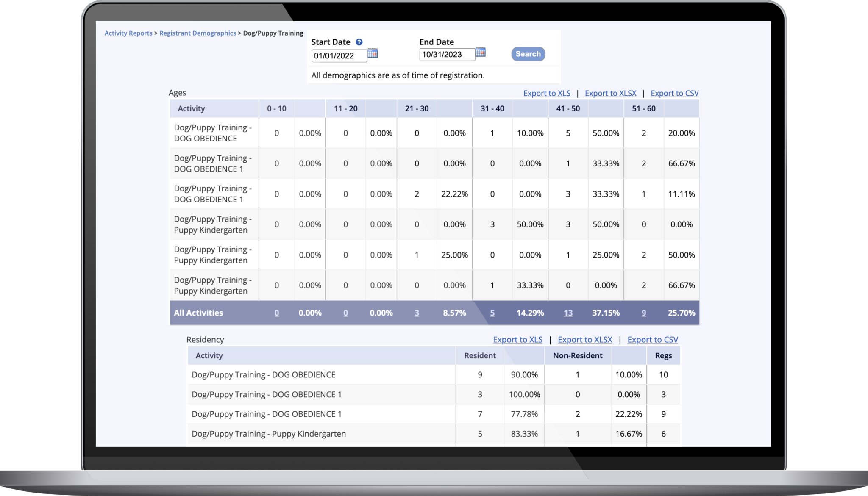
Task: Open the underlined 9 count for ages 51-60
Action: [x=643, y=313]
